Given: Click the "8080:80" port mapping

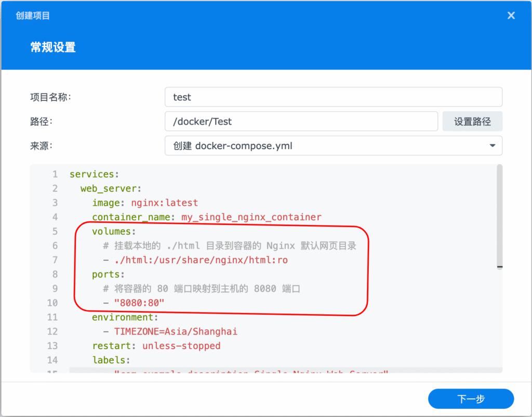Looking at the screenshot, I should click(139, 303).
